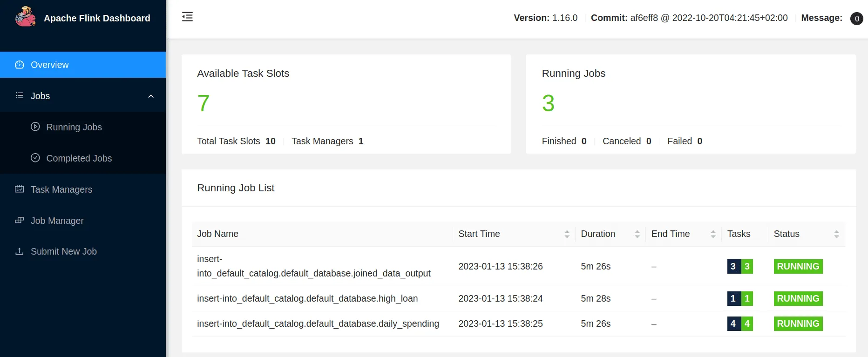Click the Job Manager build icon
This screenshot has height=357, width=868.
point(20,220)
